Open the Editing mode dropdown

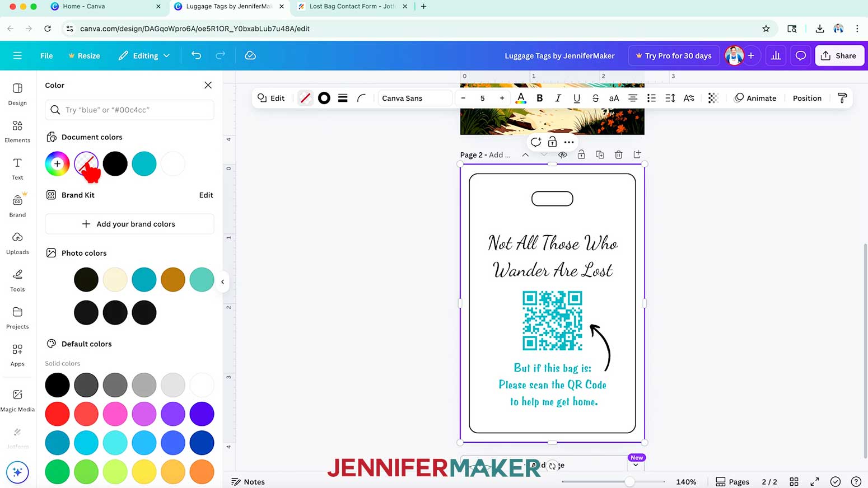[144, 55]
